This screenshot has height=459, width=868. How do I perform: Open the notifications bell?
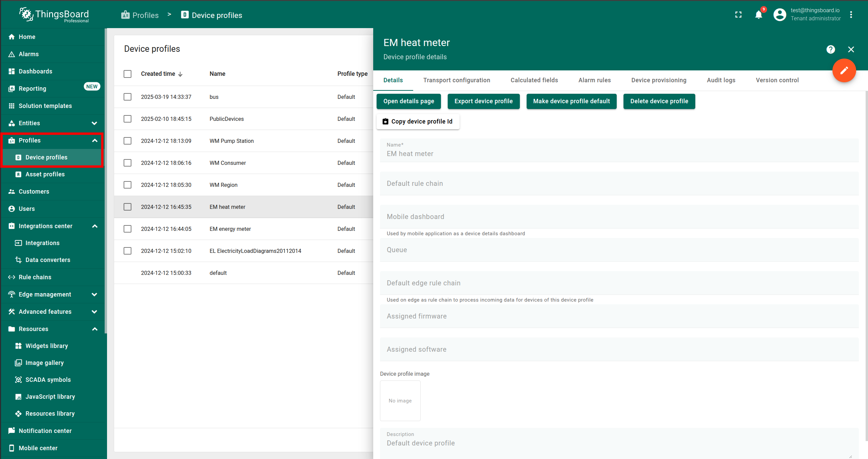[x=758, y=15]
